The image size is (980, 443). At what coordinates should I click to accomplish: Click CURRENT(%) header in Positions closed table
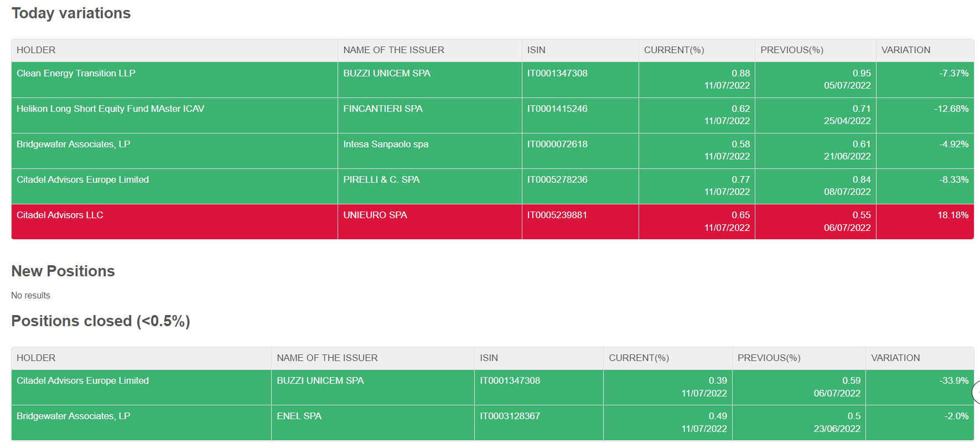(x=639, y=358)
